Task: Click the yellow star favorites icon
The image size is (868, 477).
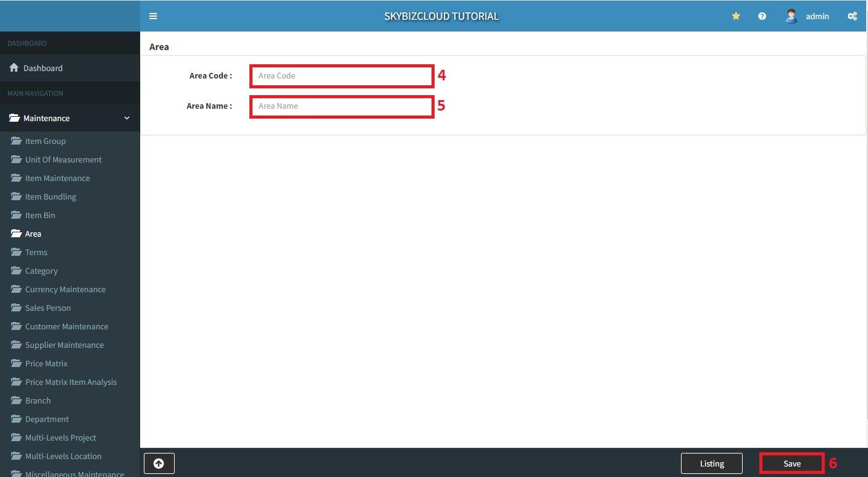Action: tap(736, 16)
